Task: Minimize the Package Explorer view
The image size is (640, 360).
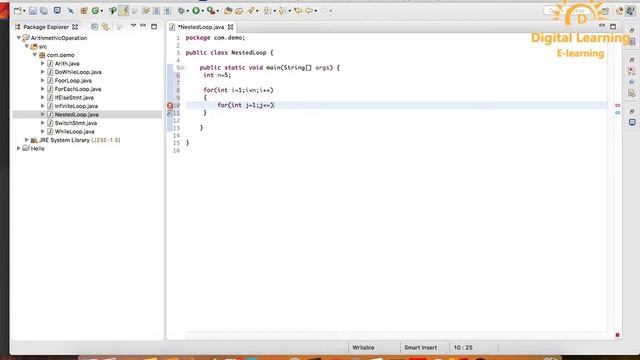Action: [143, 26]
